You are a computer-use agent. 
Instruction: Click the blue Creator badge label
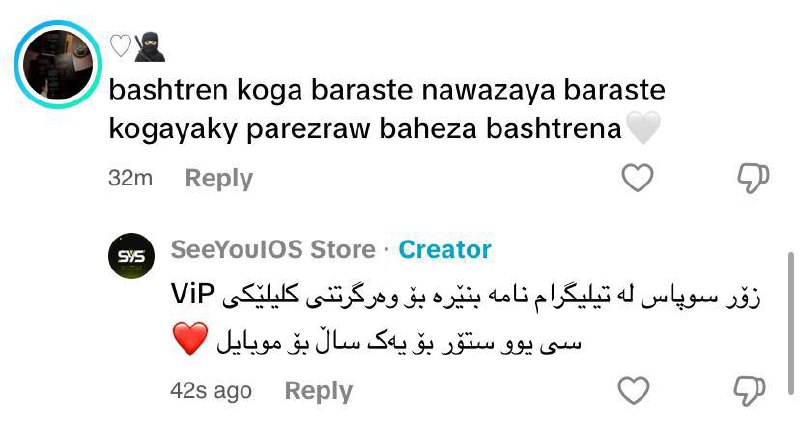point(445,249)
